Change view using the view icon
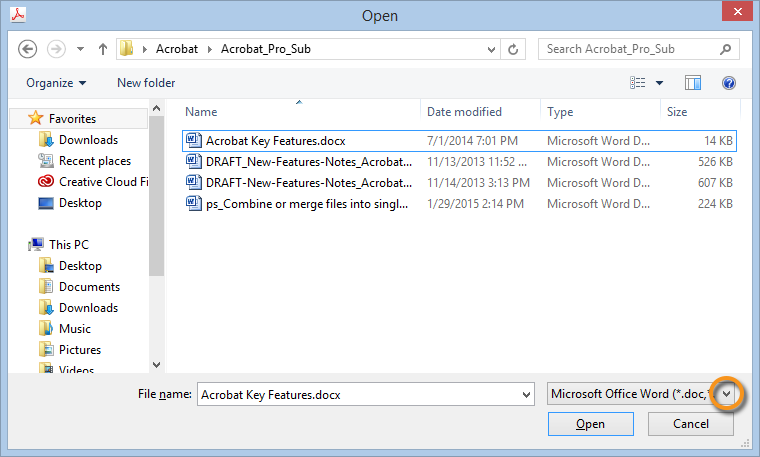760x457 pixels. (x=639, y=83)
